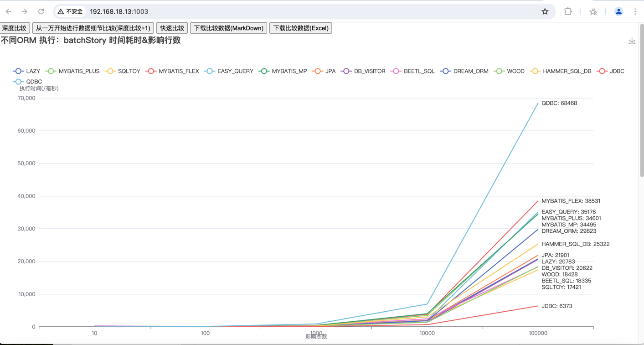Click the HAMMER_SQL_DB: 25322 label
Screen dimensions: 644x345
(x=575, y=244)
